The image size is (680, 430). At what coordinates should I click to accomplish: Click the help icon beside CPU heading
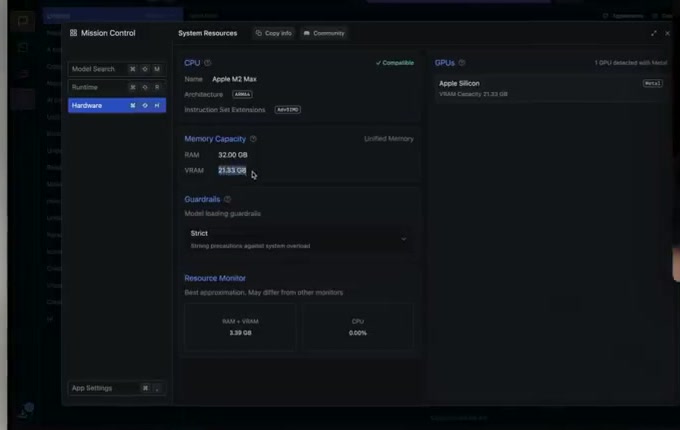[208, 63]
